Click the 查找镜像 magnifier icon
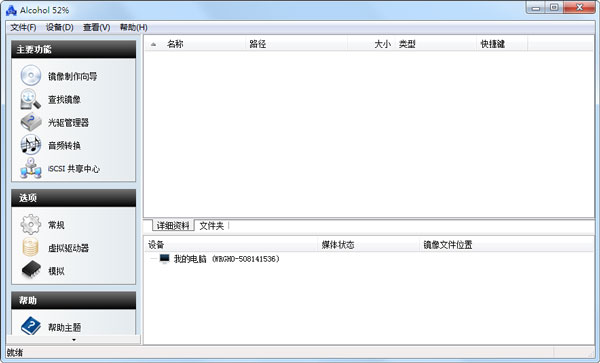The width and height of the screenshot is (600, 363). 31,99
